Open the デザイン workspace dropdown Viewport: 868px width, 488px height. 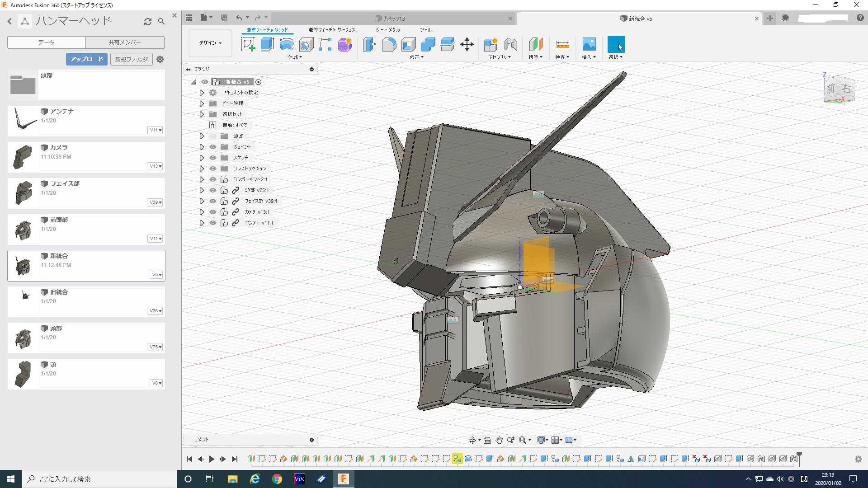210,43
